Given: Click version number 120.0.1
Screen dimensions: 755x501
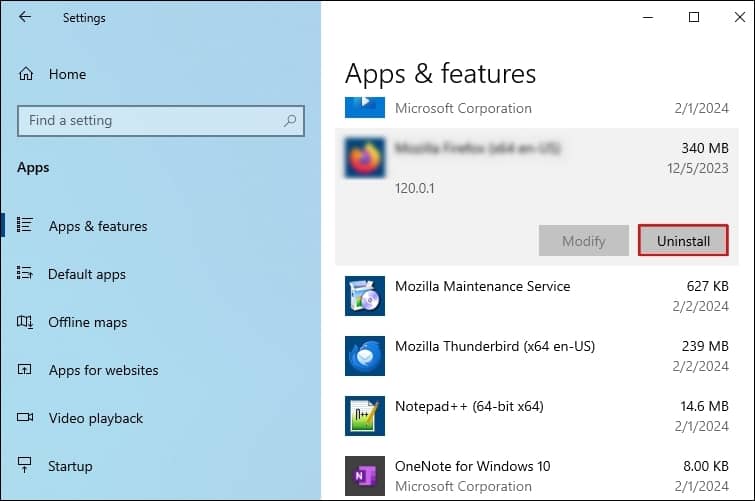Looking at the screenshot, I should (x=415, y=188).
